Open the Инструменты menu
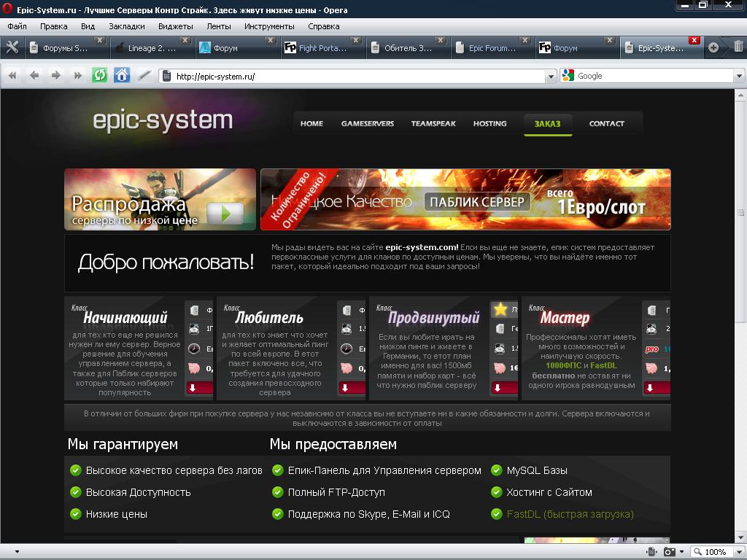This screenshot has width=747, height=560. [269, 26]
